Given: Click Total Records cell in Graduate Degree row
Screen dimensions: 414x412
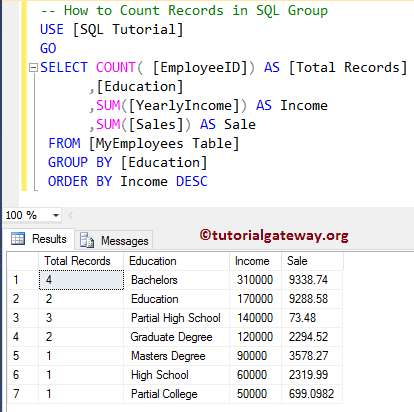Looking at the screenshot, I should coord(81,337).
